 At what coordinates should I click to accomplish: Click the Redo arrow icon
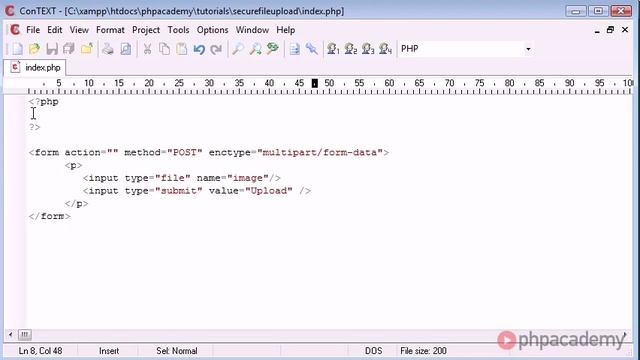point(216,49)
